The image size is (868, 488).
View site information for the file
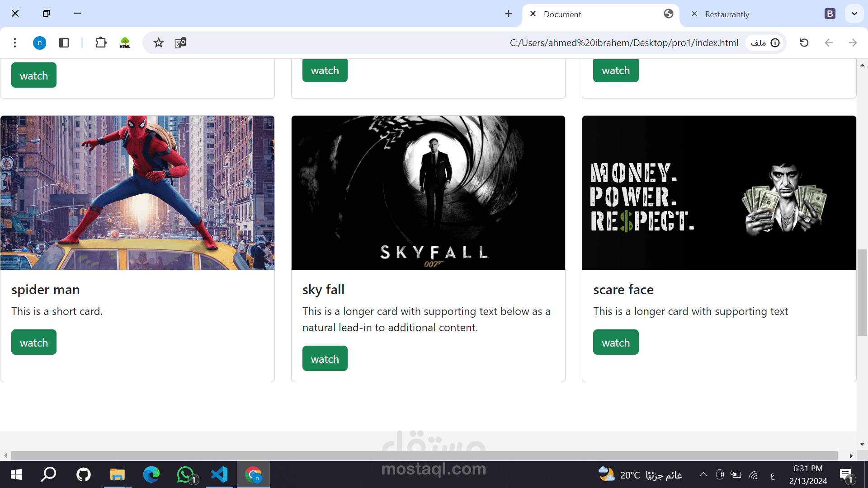[765, 42]
